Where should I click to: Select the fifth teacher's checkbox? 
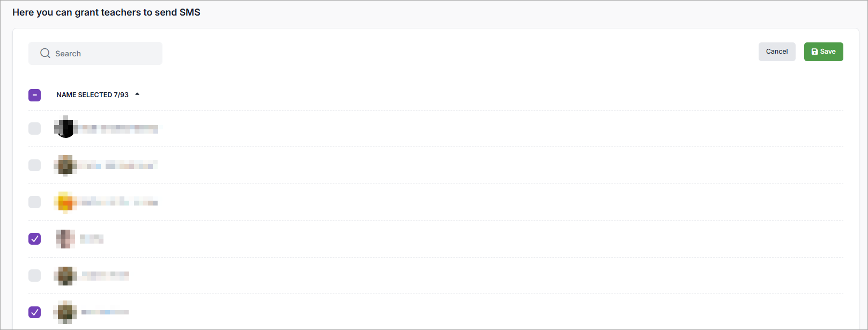(35, 276)
